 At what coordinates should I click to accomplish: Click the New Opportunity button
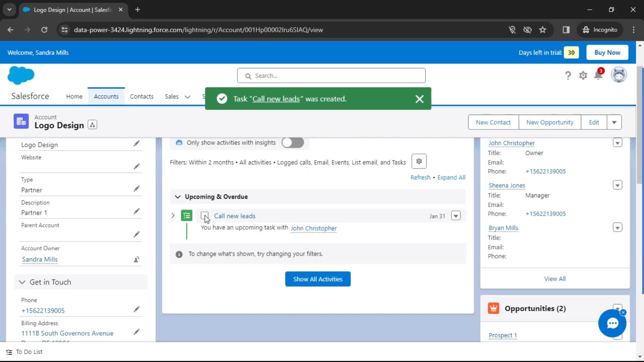(550, 122)
